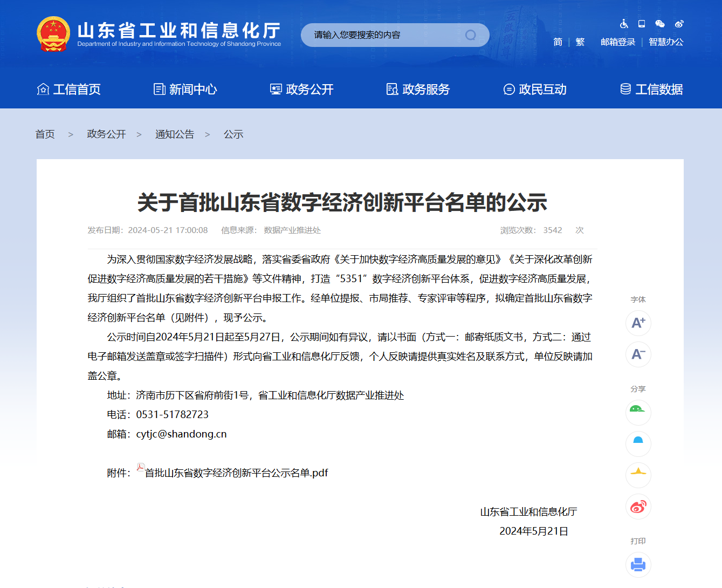Click the accessibility wheelchair icon

(624, 24)
